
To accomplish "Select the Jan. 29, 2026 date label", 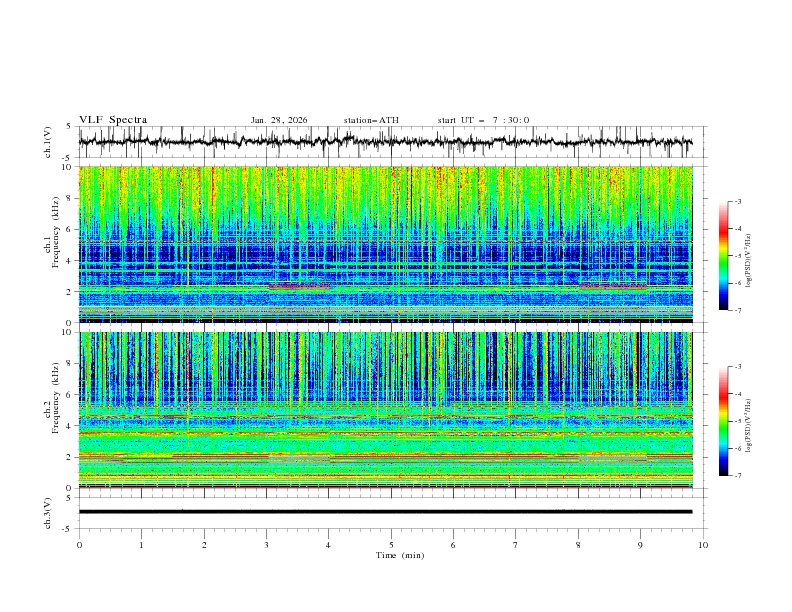I will tap(279, 120).
